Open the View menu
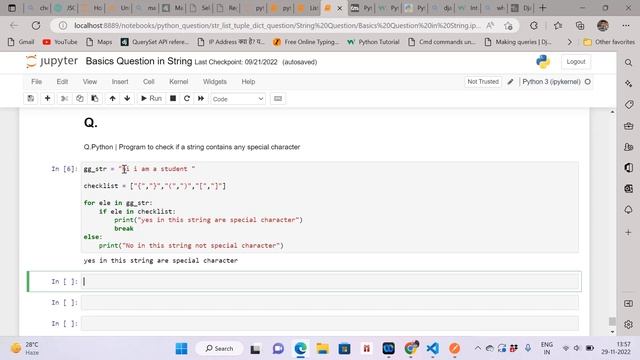The width and height of the screenshot is (640, 360). tap(90, 82)
